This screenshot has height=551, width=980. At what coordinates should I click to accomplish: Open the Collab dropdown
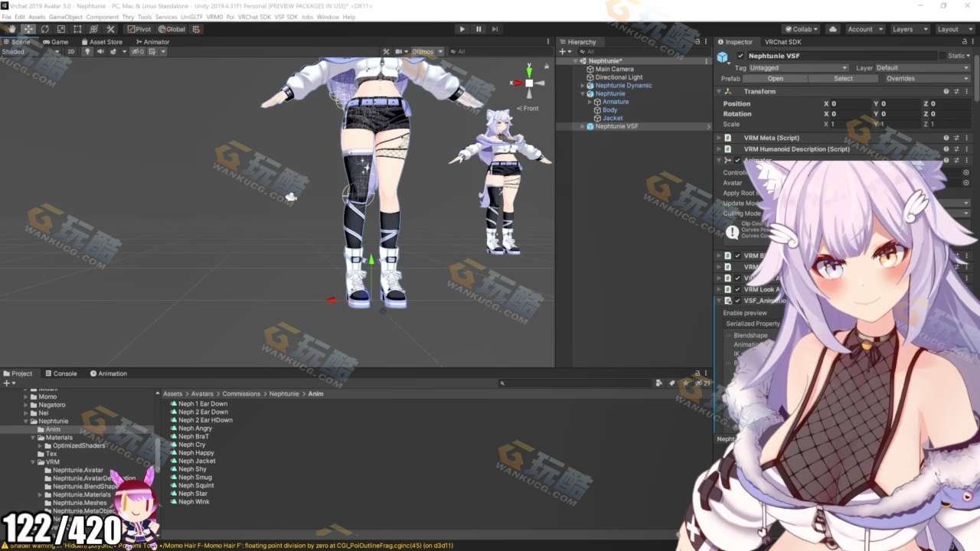click(x=802, y=29)
